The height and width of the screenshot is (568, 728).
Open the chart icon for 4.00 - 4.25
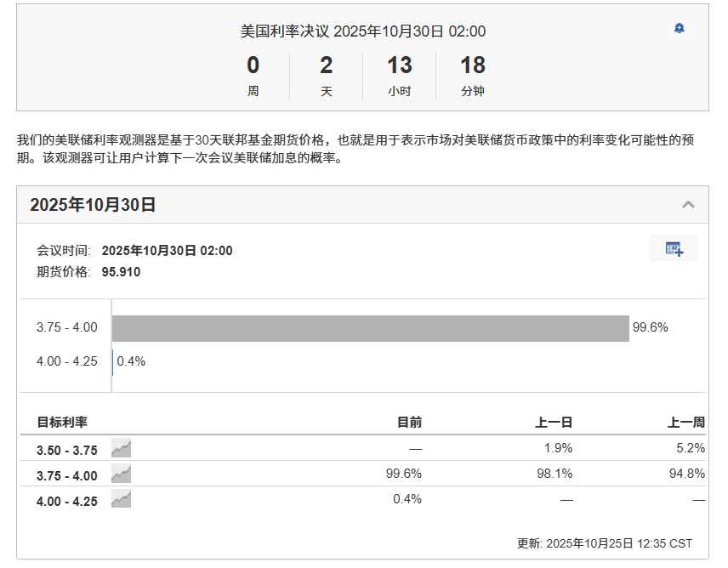pyautogui.click(x=121, y=500)
